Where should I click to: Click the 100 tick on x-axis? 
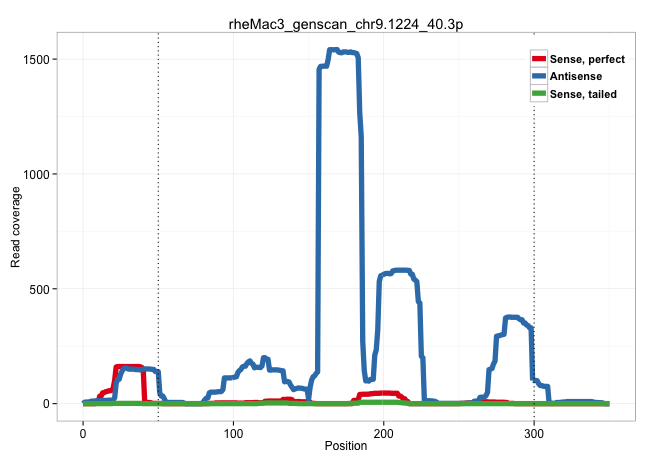point(233,431)
